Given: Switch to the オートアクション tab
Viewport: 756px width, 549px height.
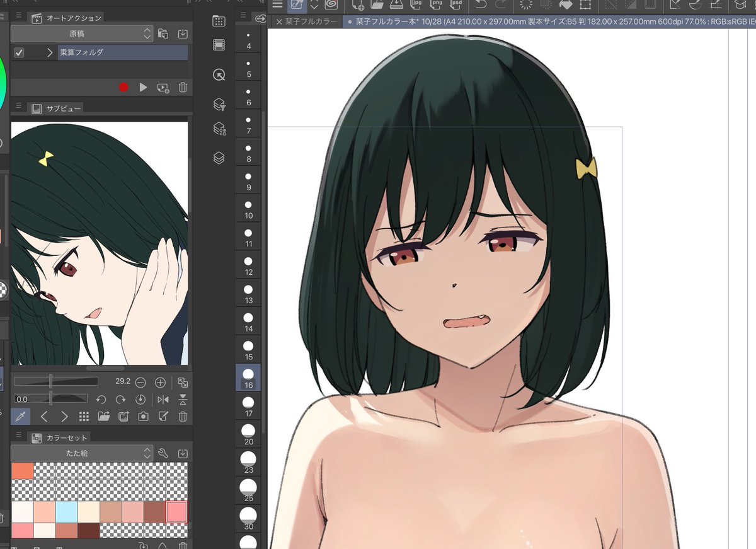Looking at the screenshot, I should click(67, 18).
